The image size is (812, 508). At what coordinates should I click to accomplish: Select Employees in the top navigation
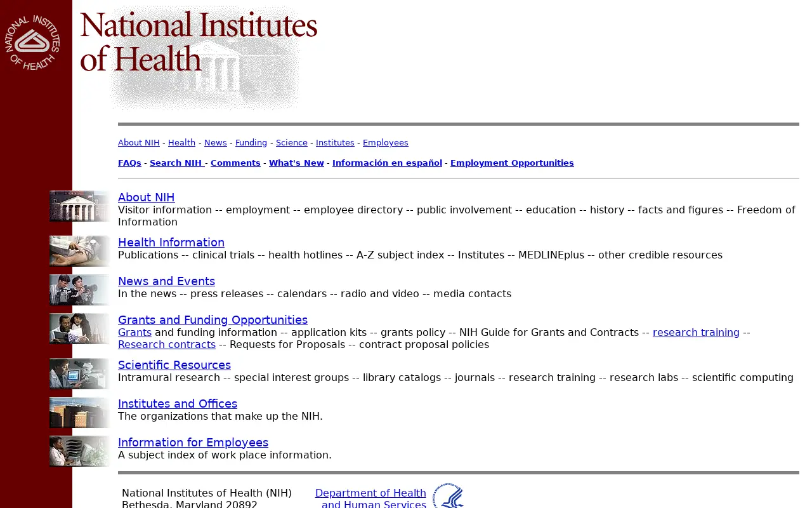pos(386,143)
